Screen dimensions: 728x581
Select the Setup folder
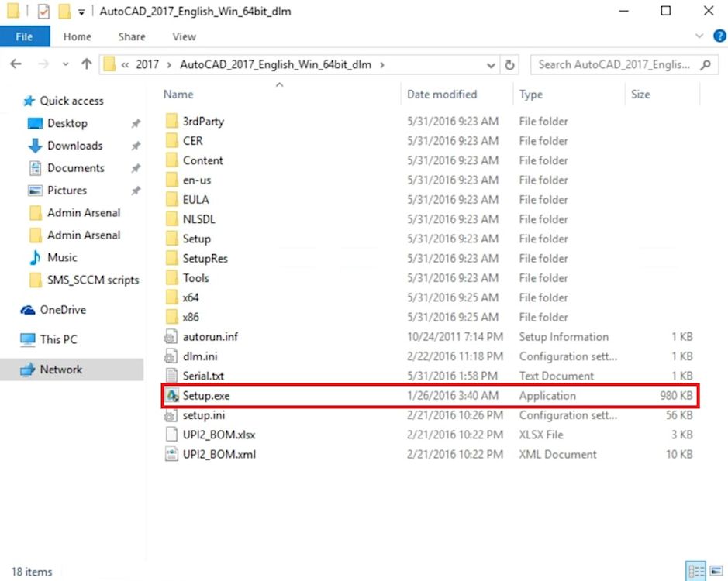[196, 239]
